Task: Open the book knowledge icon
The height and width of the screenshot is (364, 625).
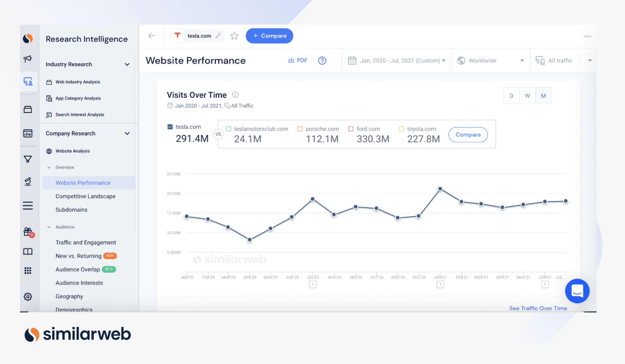Action: point(28,252)
